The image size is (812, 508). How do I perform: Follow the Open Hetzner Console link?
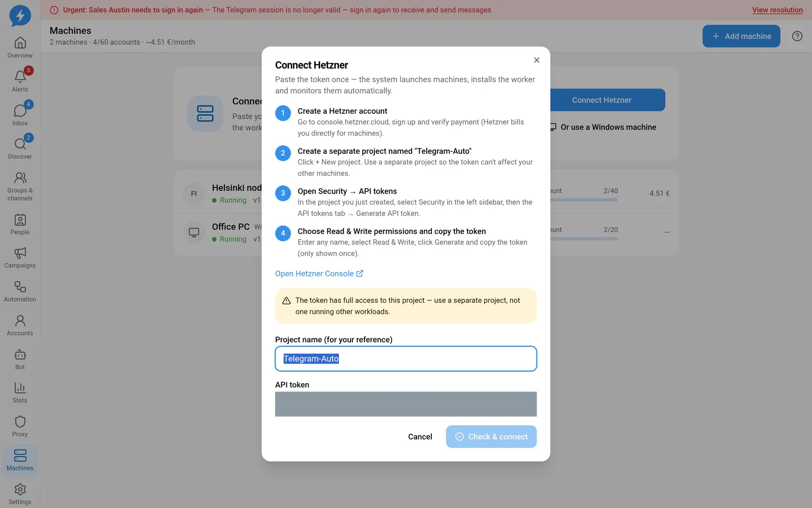(319, 273)
